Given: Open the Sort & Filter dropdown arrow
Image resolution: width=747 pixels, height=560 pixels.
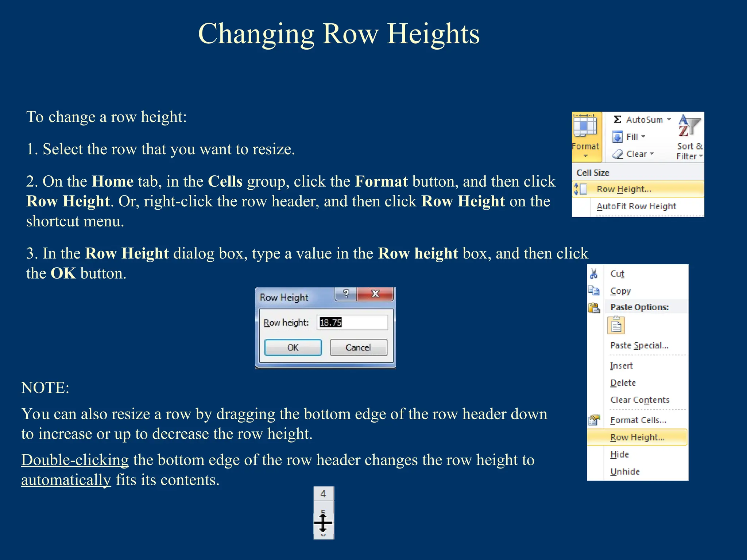Looking at the screenshot, I should click(701, 156).
